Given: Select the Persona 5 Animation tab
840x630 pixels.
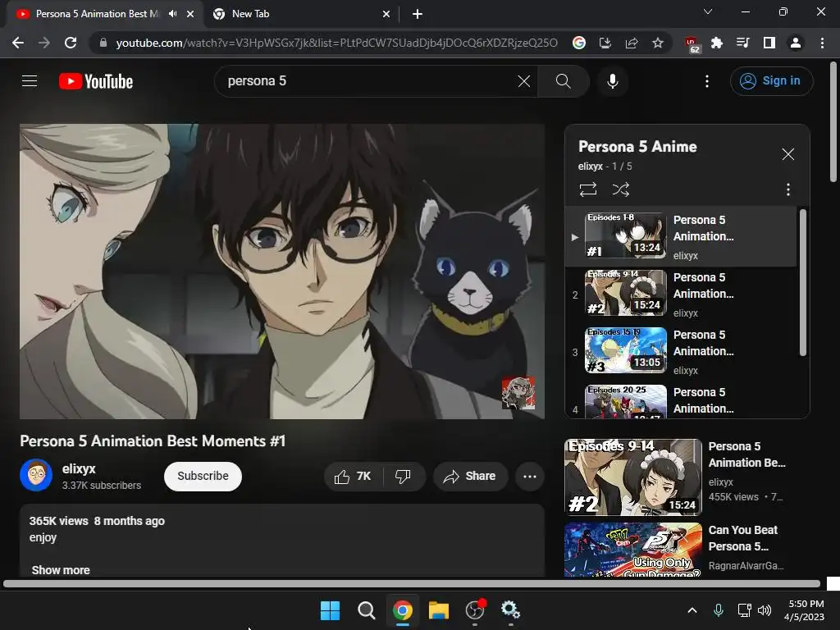Looking at the screenshot, I should coord(97,14).
